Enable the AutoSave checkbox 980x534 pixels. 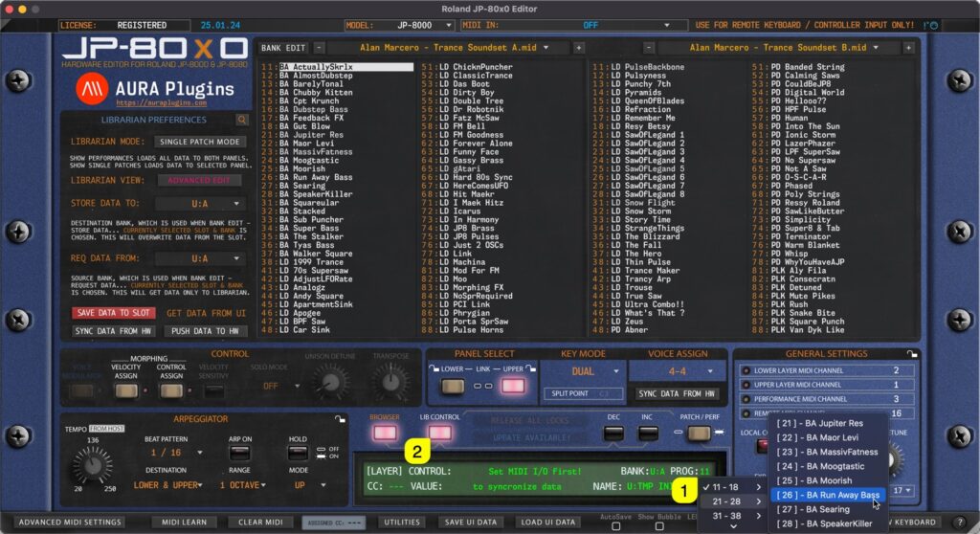615,526
